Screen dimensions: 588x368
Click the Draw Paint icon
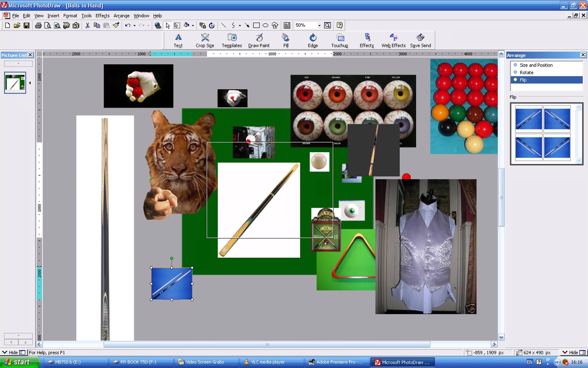(259, 40)
